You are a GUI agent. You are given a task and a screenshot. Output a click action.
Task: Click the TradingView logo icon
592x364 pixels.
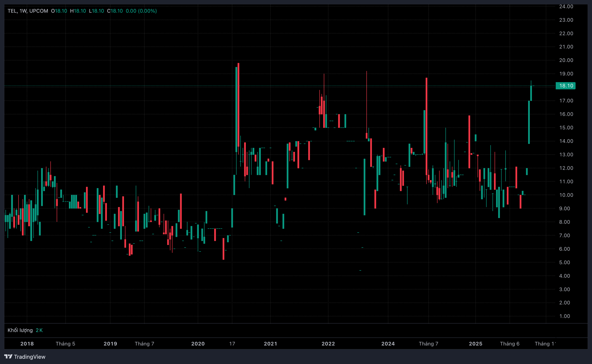tap(8, 356)
